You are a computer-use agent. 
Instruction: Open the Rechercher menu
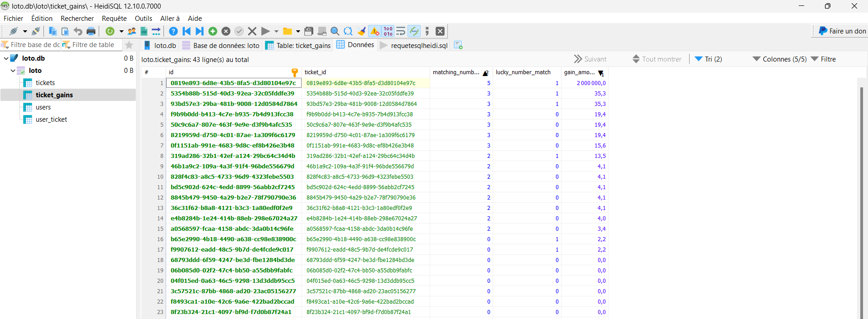coord(77,19)
